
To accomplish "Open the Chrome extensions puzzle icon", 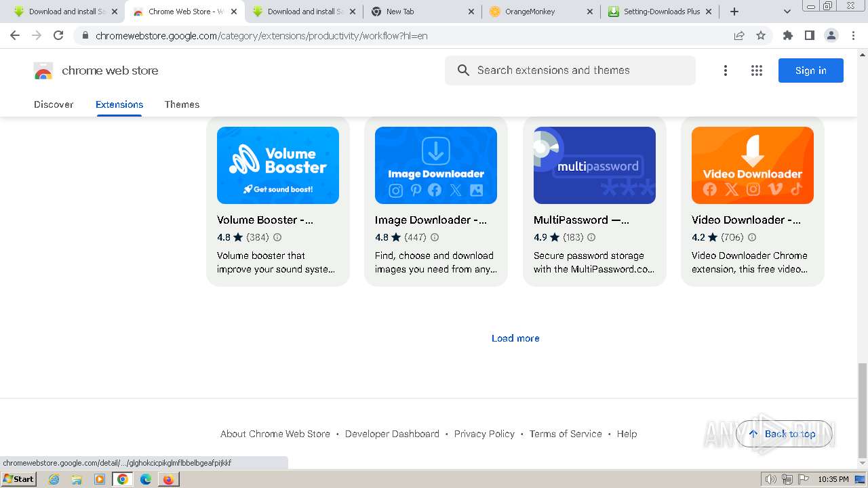I will click(x=788, y=35).
